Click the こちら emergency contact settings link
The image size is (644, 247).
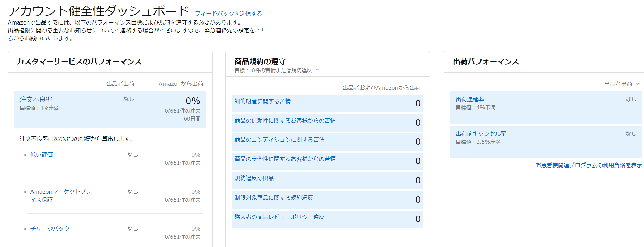(260, 30)
